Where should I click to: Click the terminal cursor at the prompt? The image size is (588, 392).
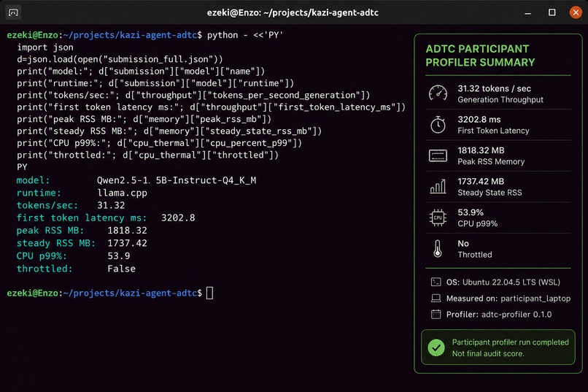pyautogui.click(x=209, y=293)
